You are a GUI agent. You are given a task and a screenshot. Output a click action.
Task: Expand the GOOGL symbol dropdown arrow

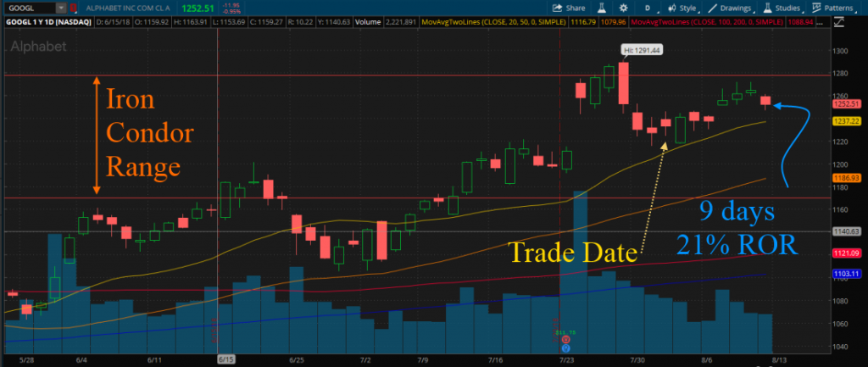click(60, 8)
